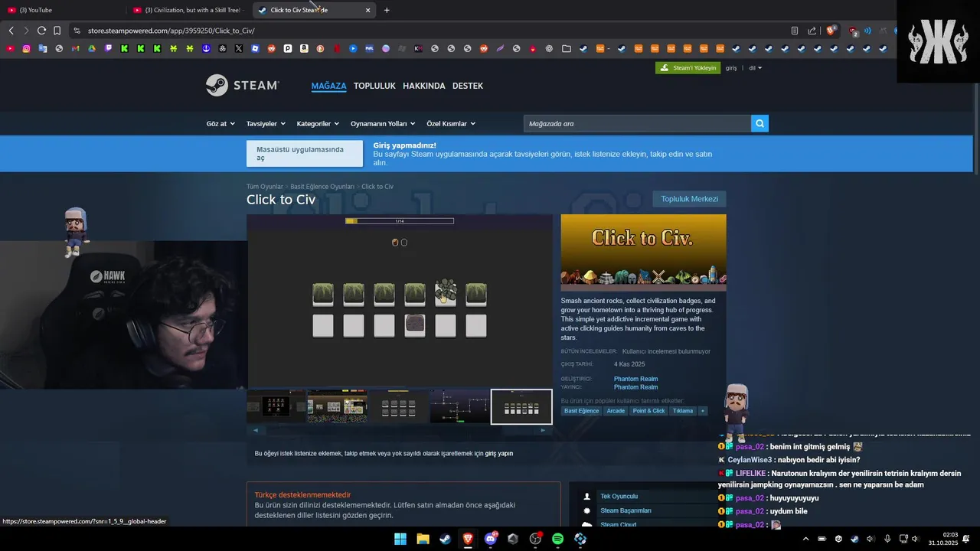Select the TOPLULUK menu item
The width and height of the screenshot is (980, 551).
tap(374, 86)
